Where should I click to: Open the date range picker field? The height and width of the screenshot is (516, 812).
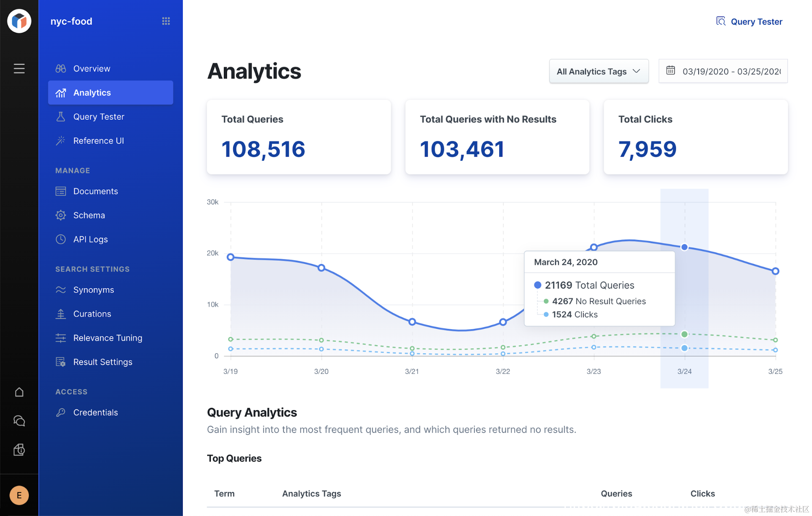[x=730, y=71]
